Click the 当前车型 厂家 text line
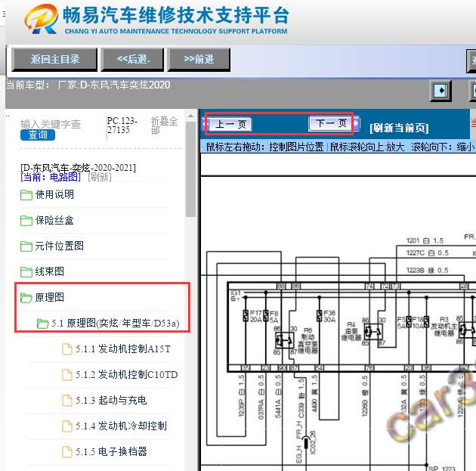This screenshot has width=476, height=471. tap(88, 85)
